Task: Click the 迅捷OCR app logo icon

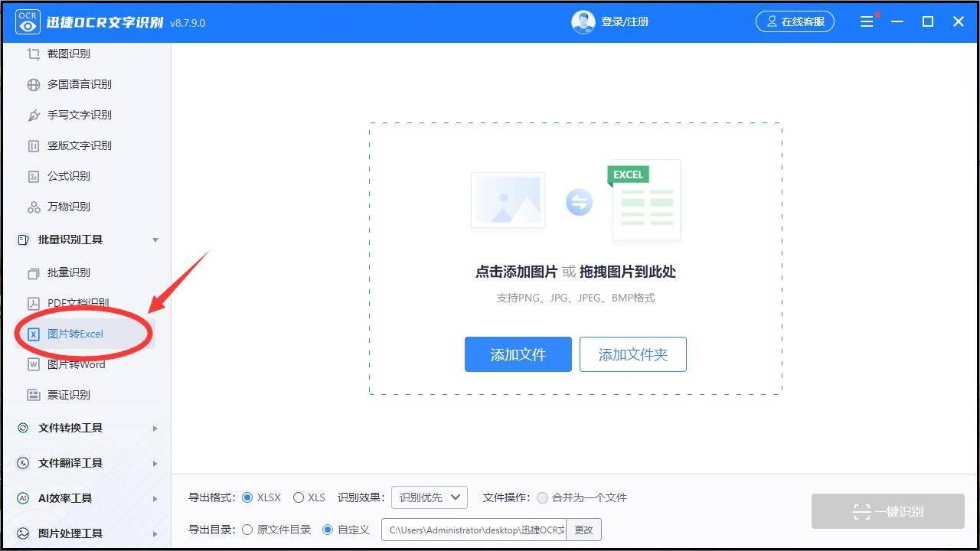Action: coord(28,22)
